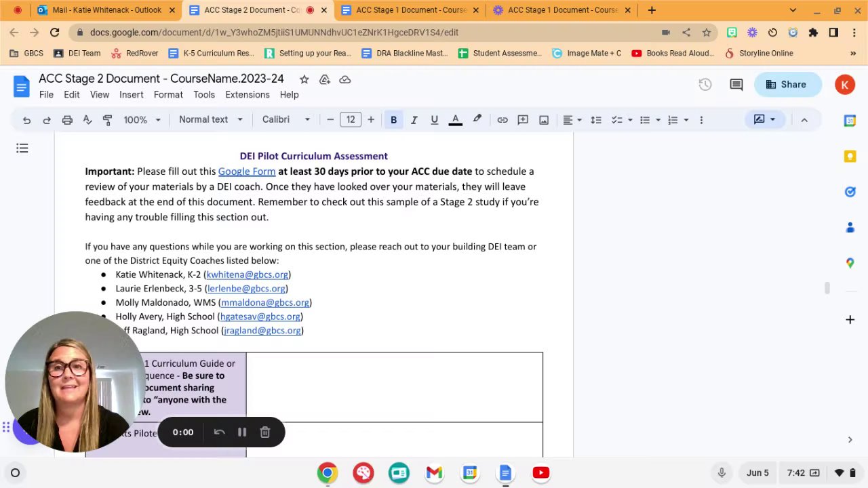868x488 pixels.
Task: Collapse the menus with chevron
Action: pyautogui.click(x=804, y=120)
